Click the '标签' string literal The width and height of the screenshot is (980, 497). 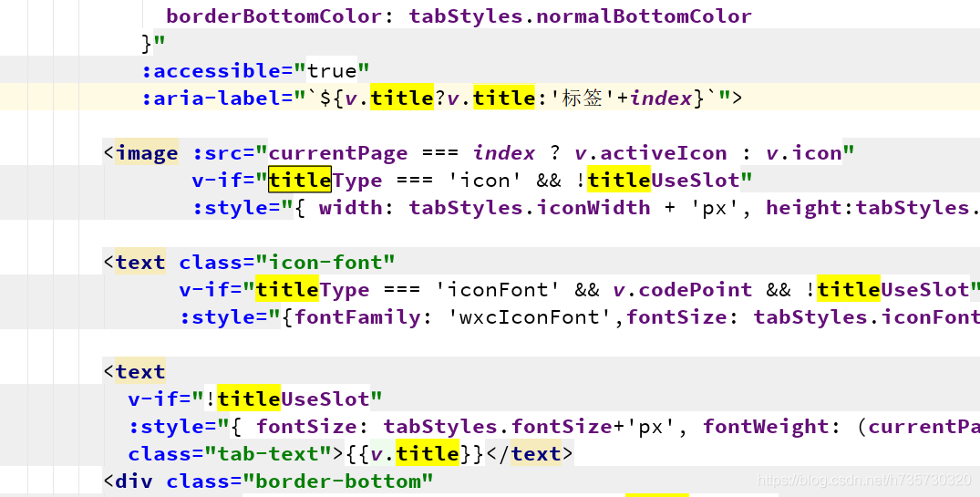(x=582, y=98)
